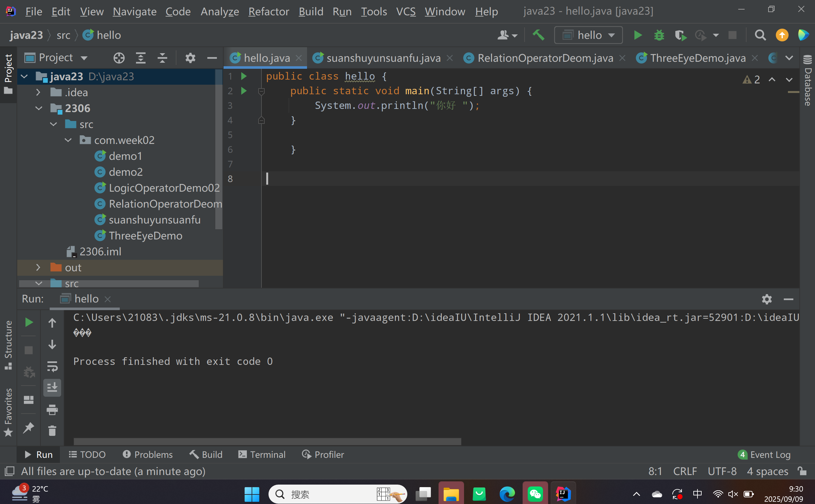Image resolution: width=815 pixels, height=504 pixels.
Task: Switch to suanshuyunsuanfu.java tab
Action: point(383,58)
